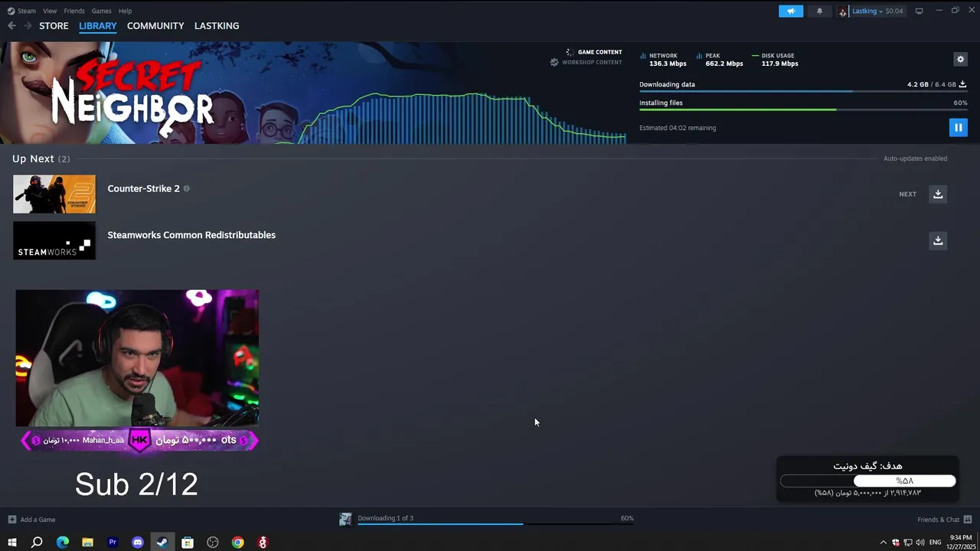
Task: Click Secret Neighbor thumbnail in bottom bar
Action: pyautogui.click(x=346, y=519)
